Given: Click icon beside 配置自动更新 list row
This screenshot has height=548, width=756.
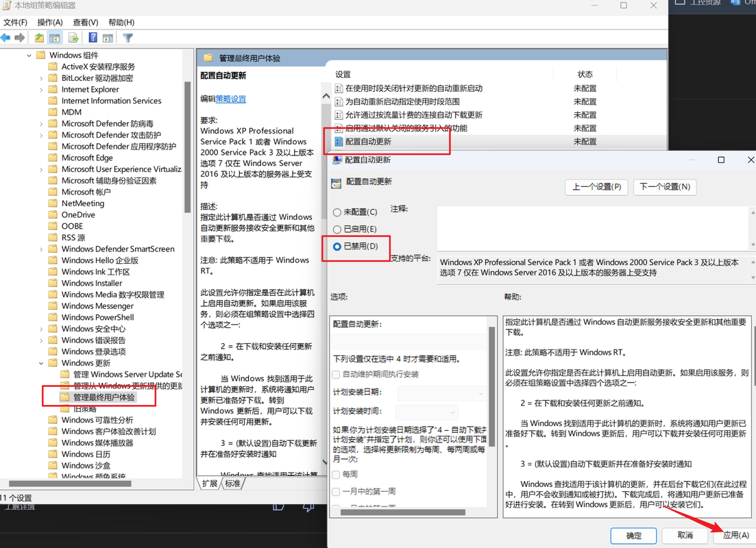Looking at the screenshot, I should coord(339,142).
